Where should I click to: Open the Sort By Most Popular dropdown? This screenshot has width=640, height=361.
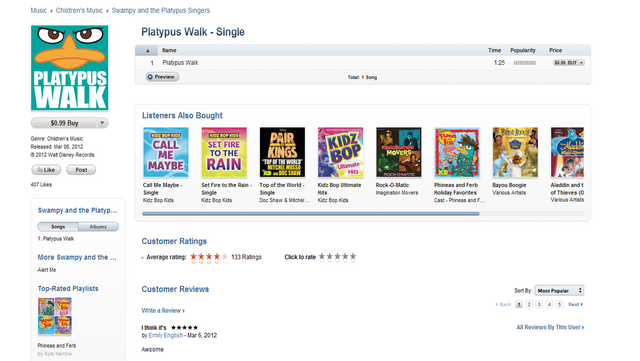(x=559, y=291)
